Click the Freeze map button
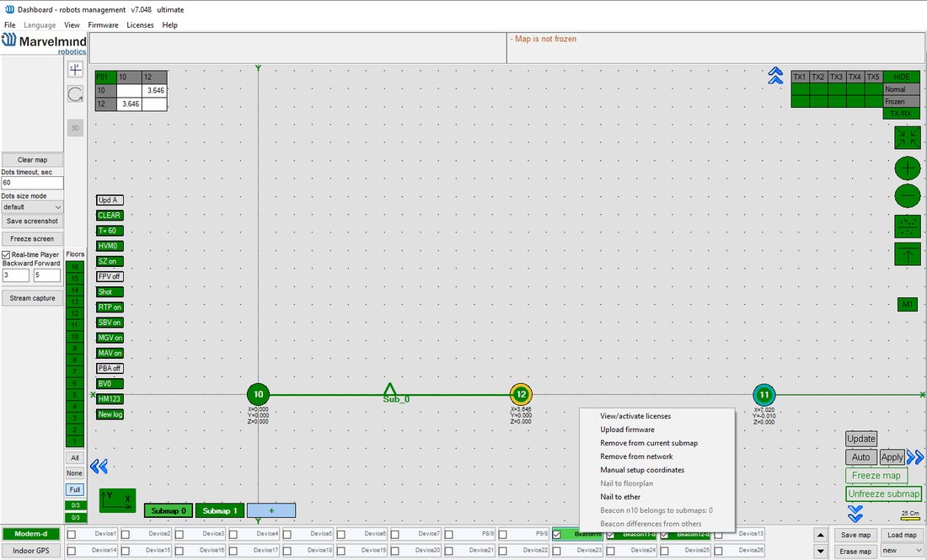Viewport: 927px width, 560px height. coord(876,476)
